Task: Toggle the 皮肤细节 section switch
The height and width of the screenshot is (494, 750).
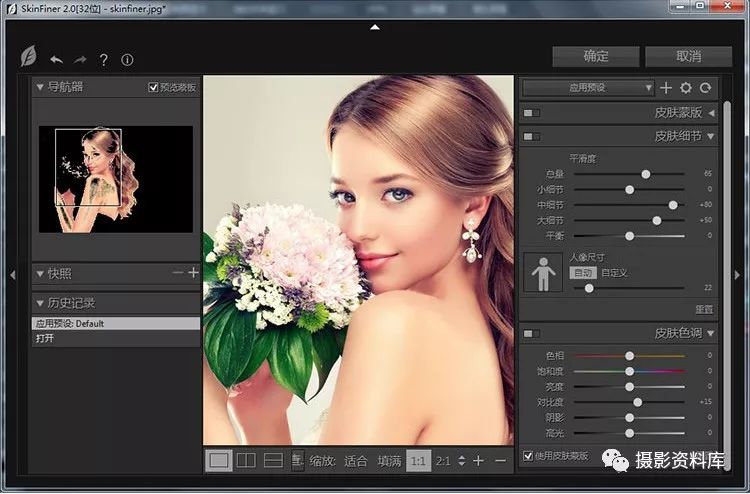Action: click(x=531, y=136)
